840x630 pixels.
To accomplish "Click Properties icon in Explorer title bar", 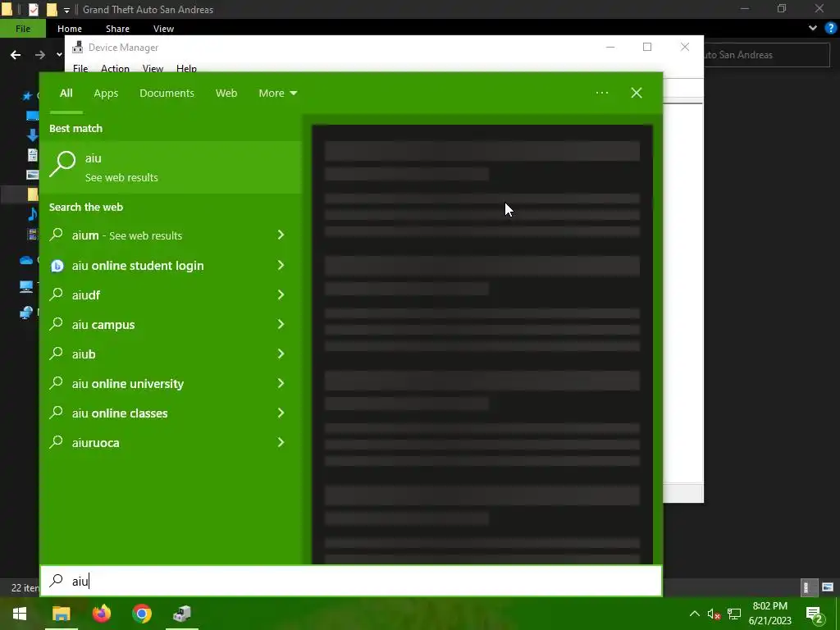I will [33, 9].
